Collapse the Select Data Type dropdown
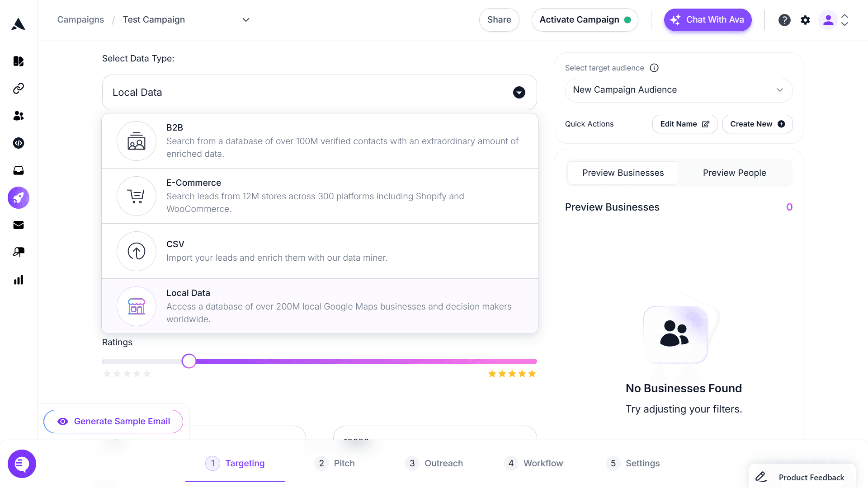 [519, 93]
